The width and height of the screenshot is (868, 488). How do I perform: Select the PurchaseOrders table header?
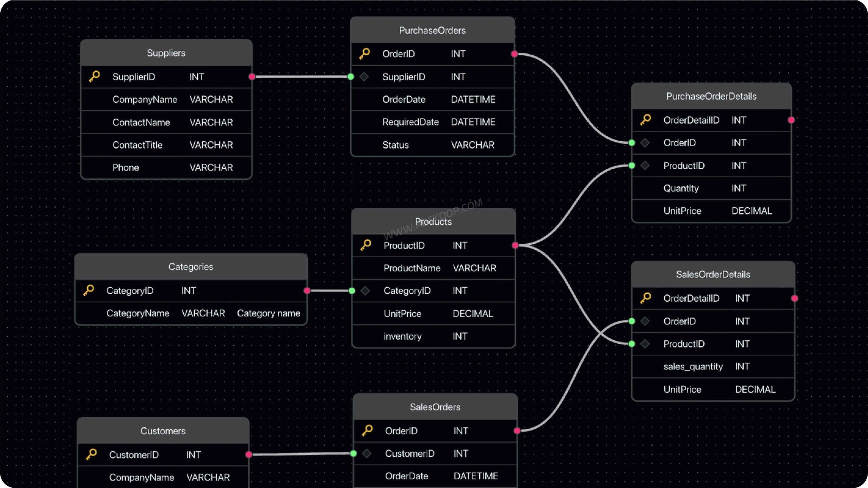[432, 30]
